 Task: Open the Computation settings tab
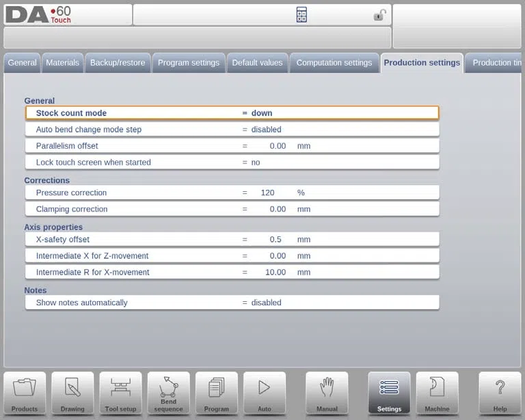334,63
